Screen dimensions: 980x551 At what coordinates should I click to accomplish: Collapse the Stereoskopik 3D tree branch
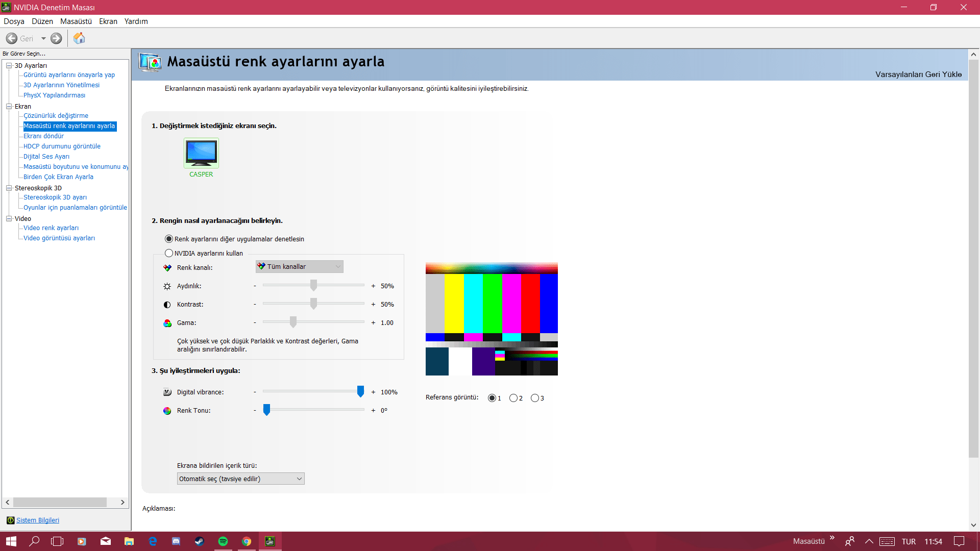pos(9,188)
